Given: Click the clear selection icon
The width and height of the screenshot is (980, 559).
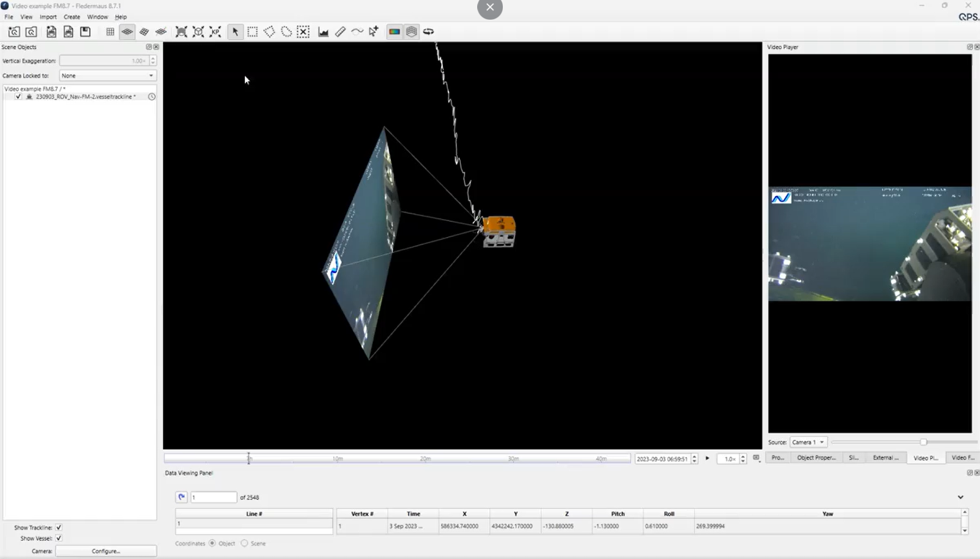Looking at the screenshot, I should click(x=303, y=32).
